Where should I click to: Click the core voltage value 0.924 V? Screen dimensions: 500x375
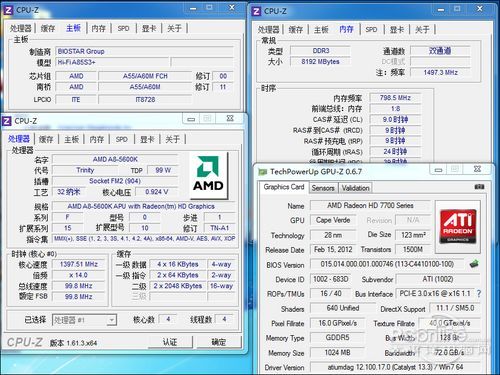click(156, 192)
